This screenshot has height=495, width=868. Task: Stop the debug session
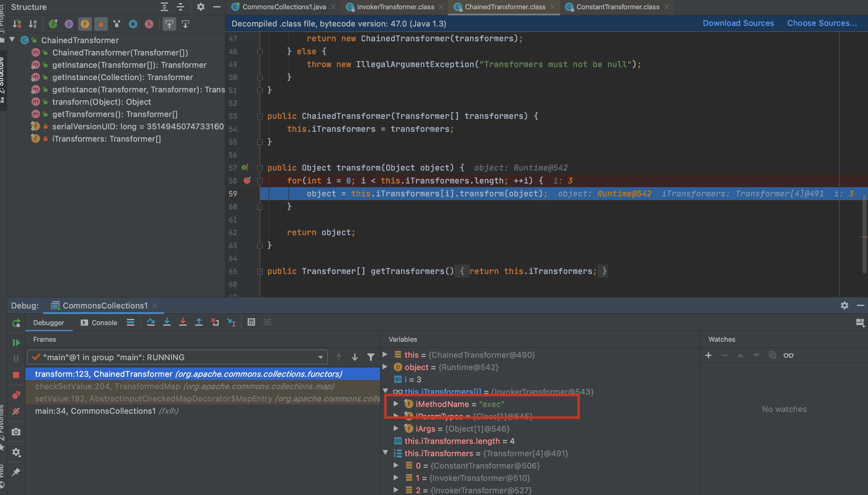(16, 375)
